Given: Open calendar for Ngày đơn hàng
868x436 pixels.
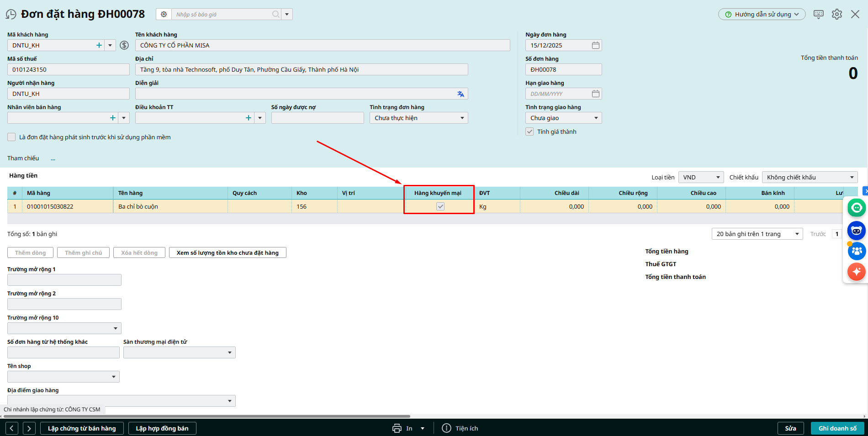Looking at the screenshot, I should [x=596, y=45].
